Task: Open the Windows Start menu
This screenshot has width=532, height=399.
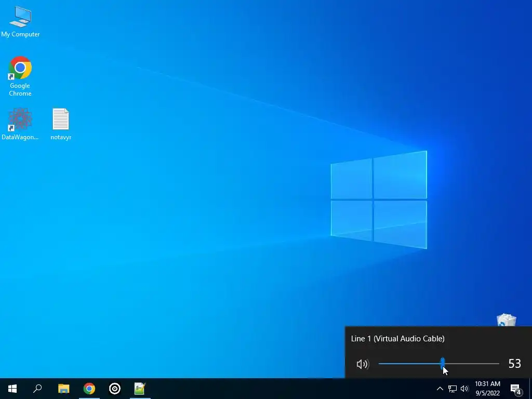Action: coord(12,389)
